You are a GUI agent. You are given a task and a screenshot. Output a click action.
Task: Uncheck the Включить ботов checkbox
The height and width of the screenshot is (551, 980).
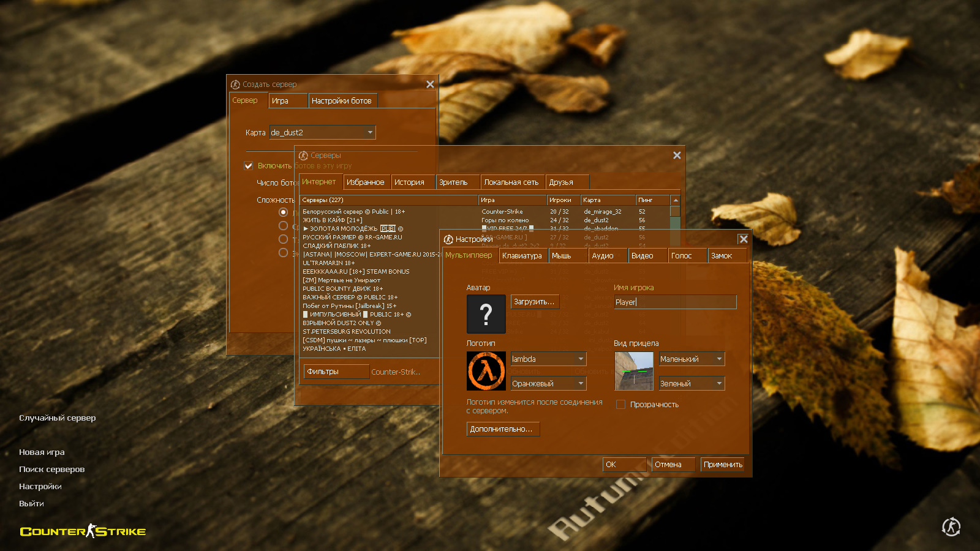pyautogui.click(x=249, y=166)
